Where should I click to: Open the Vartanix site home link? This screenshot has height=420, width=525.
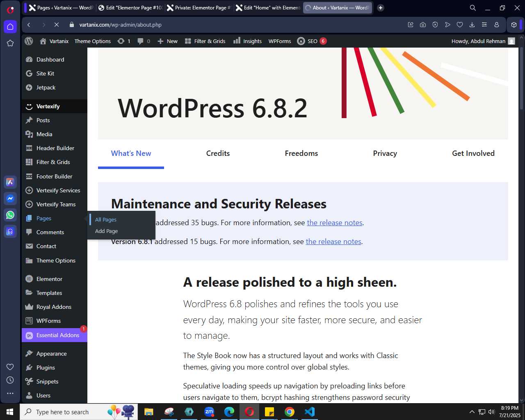click(54, 41)
